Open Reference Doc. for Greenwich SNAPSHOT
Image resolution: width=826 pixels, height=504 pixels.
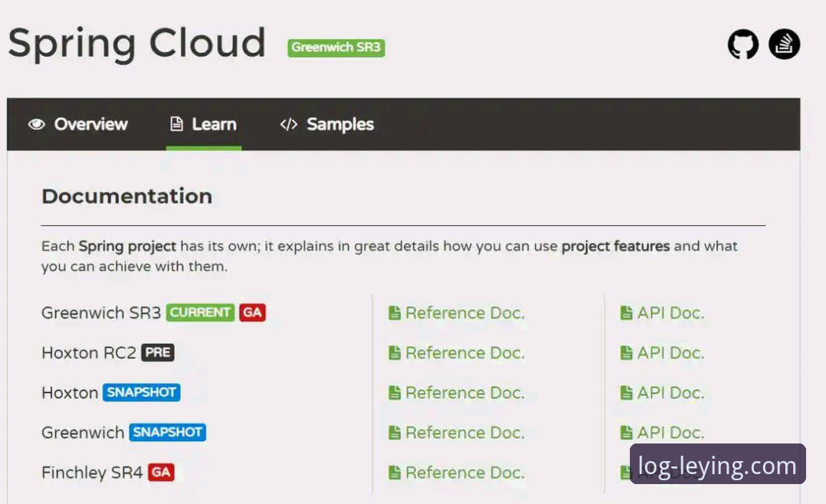(457, 433)
